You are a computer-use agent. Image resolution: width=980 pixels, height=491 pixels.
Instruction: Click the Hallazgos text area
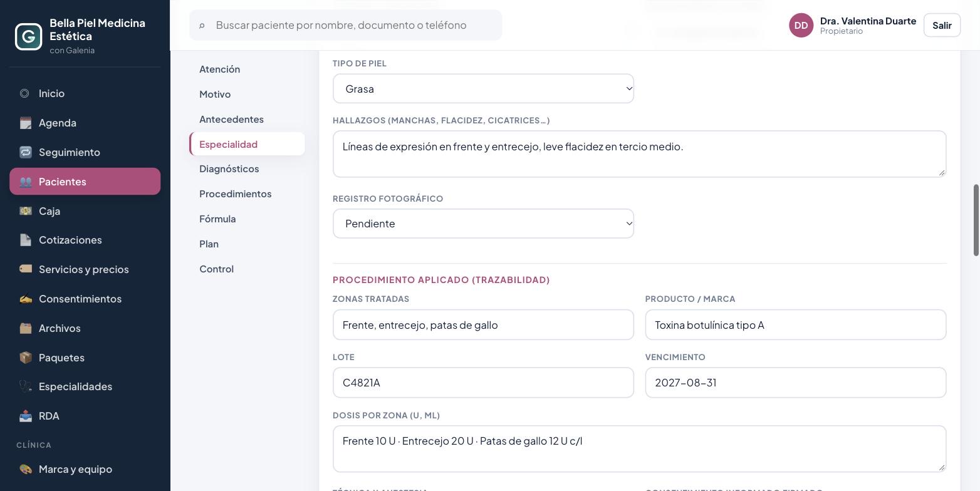click(x=639, y=154)
